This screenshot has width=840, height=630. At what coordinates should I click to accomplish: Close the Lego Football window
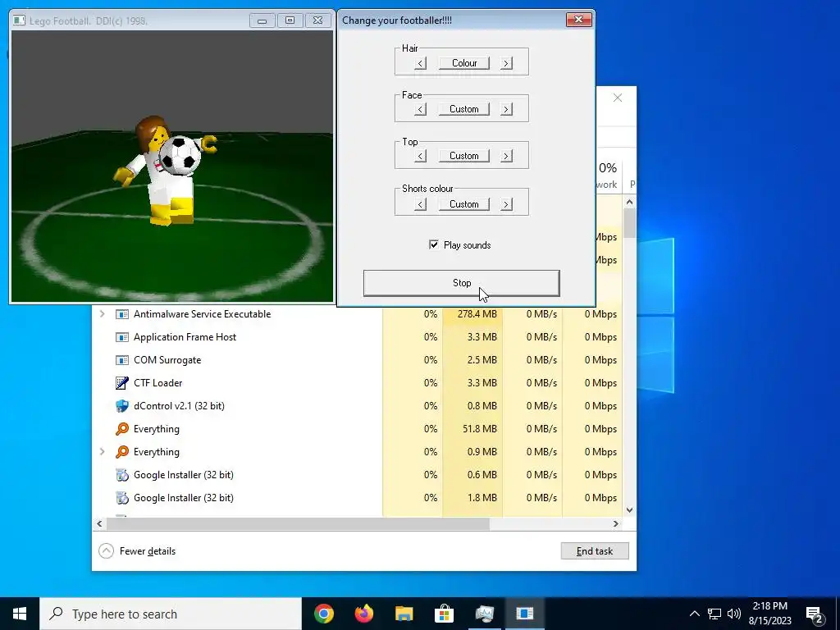coord(317,21)
